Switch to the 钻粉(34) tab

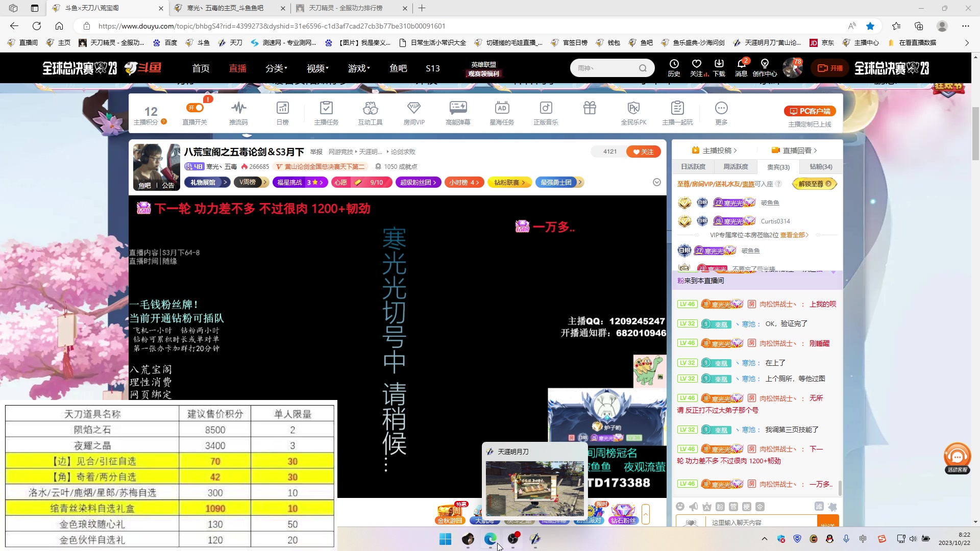[821, 167]
